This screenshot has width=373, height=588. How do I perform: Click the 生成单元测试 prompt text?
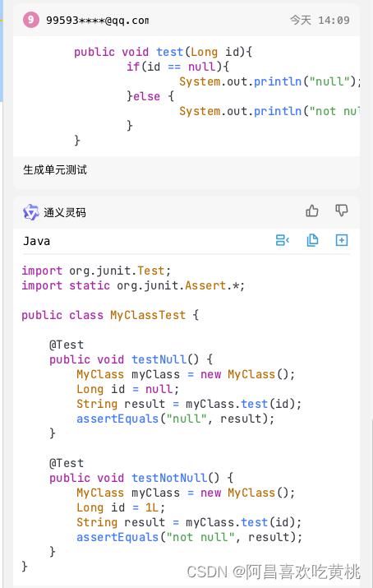coord(55,170)
